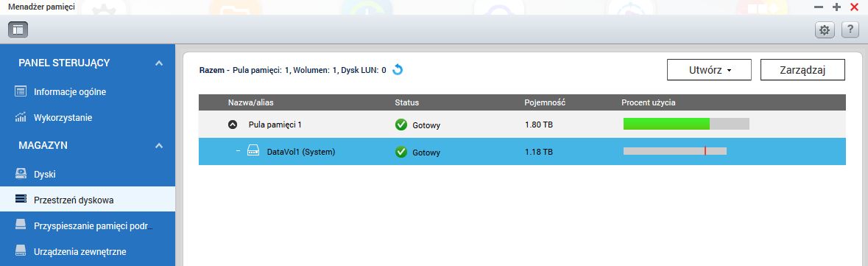The width and height of the screenshot is (868, 266).
Task: Click the Przestrzeń dyskowa stack icon
Action: coord(21,199)
